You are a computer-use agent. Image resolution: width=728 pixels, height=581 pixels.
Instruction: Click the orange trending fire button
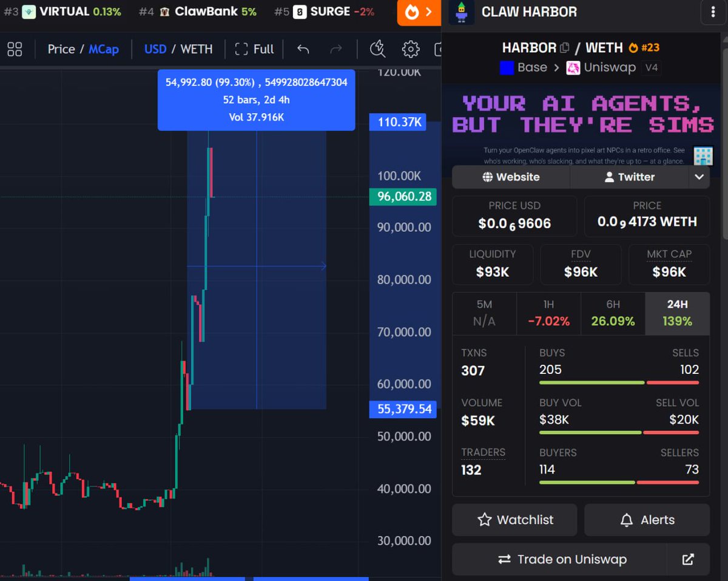(x=419, y=13)
